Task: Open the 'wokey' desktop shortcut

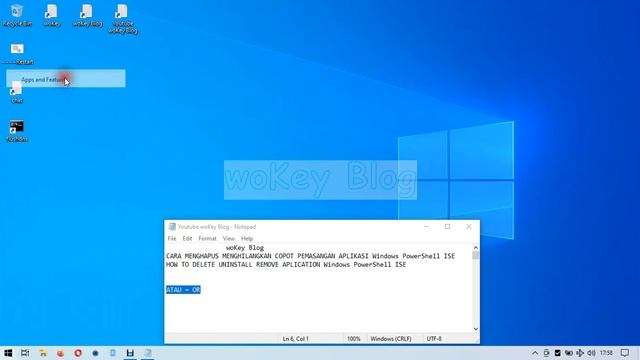Action: pyautogui.click(x=52, y=16)
